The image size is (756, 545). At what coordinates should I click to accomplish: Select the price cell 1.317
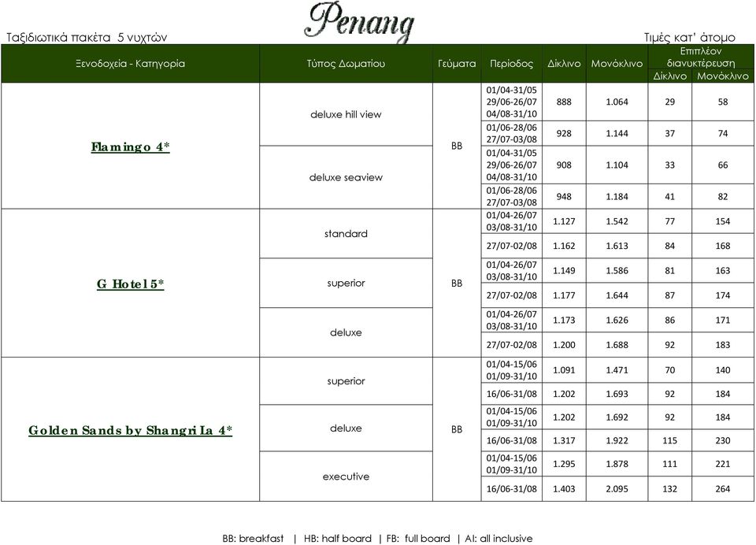564,440
